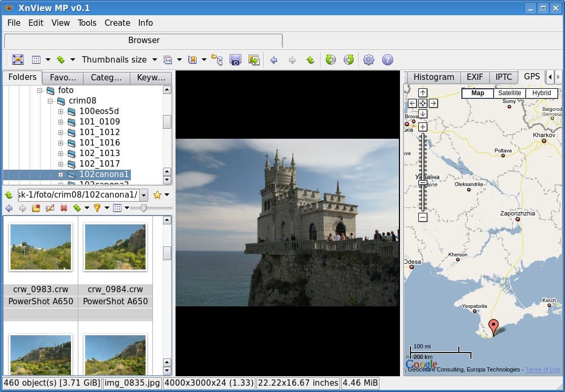Select the crw_0984.crw thumbnail
Image resolution: width=565 pixels, height=392 pixels.
(x=115, y=247)
